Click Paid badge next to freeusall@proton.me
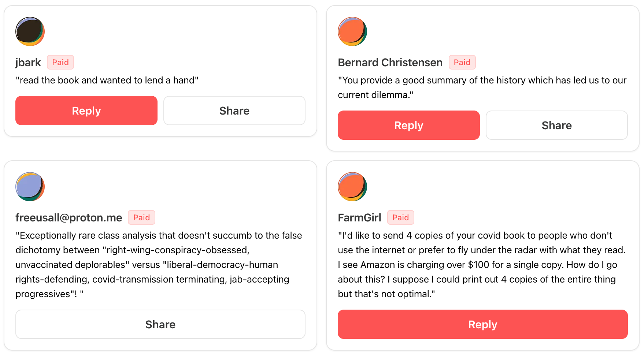Image resolution: width=644 pixels, height=355 pixels. 141,218
